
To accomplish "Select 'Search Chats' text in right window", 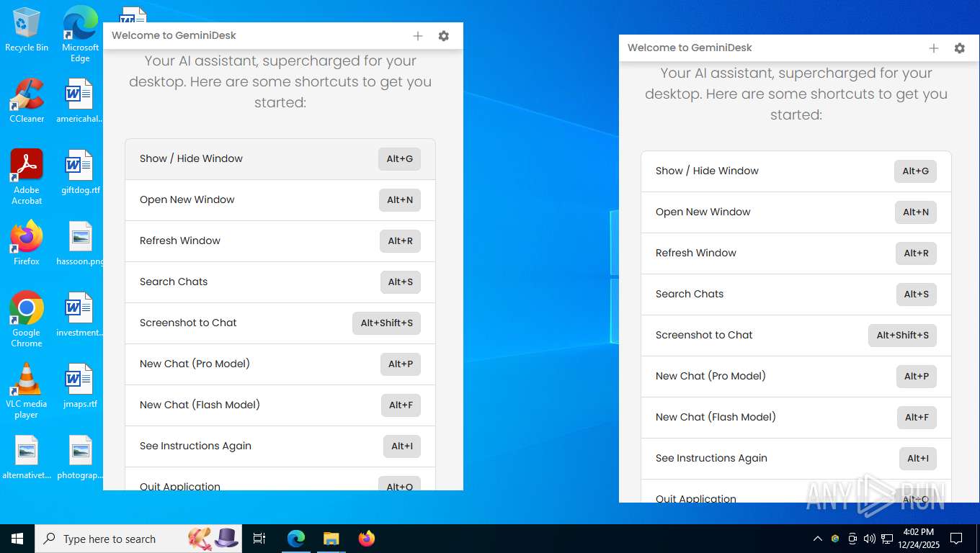I will (x=690, y=295).
